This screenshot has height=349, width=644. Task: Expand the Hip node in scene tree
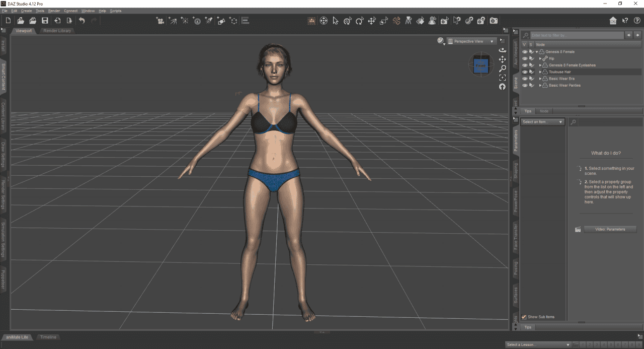tap(540, 58)
